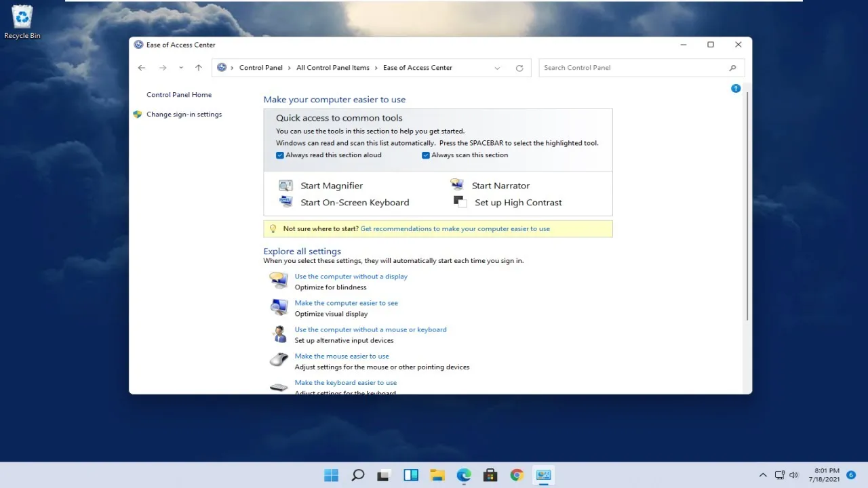
Task: Open the recent locations dropdown arrow
Action: (x=181, y=68)
